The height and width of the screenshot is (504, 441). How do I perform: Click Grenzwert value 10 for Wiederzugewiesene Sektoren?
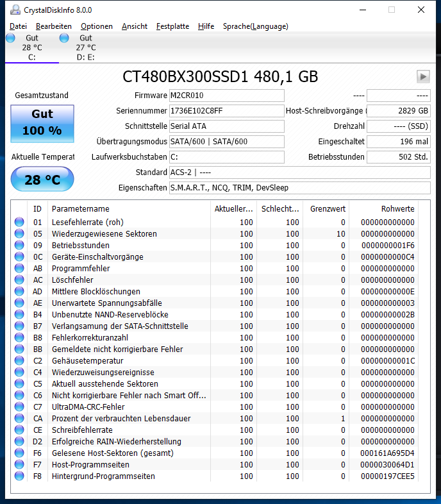tap(341, 234)
